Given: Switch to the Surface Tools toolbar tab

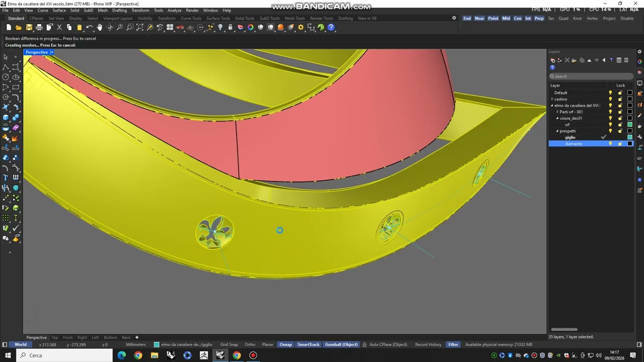Looking at the screenshot, I should click(x=218, y=19).
